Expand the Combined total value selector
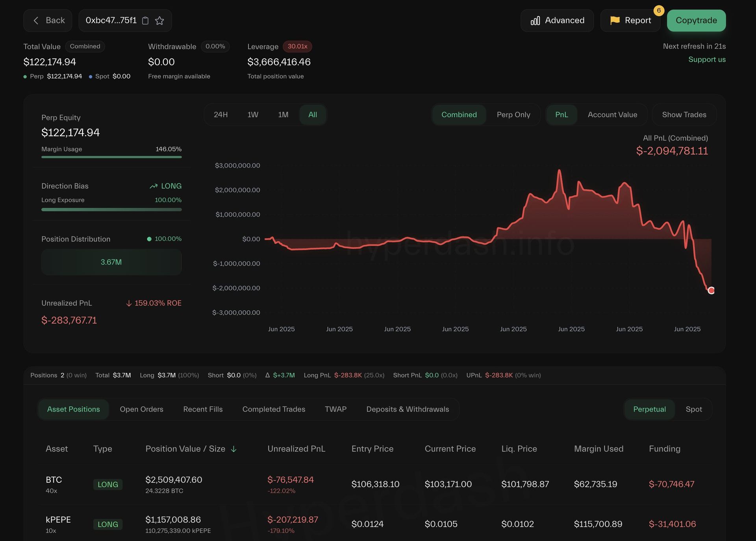The width and height of the screenshot is (756, 541). tap(85, 46)
